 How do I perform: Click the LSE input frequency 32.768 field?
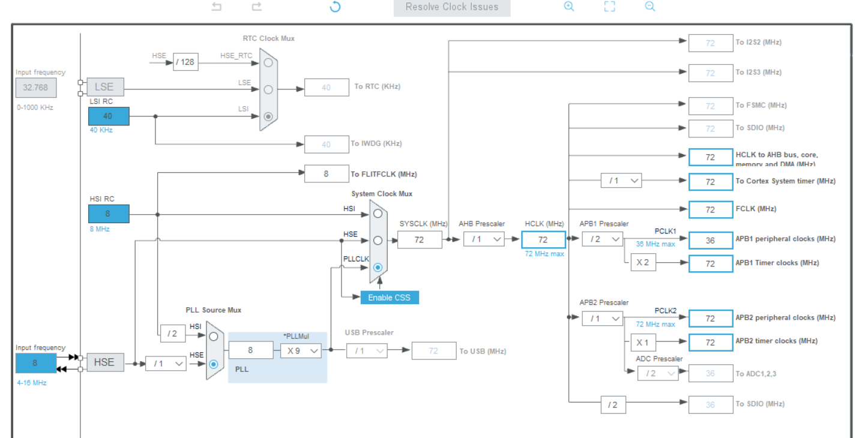point(35,88)
